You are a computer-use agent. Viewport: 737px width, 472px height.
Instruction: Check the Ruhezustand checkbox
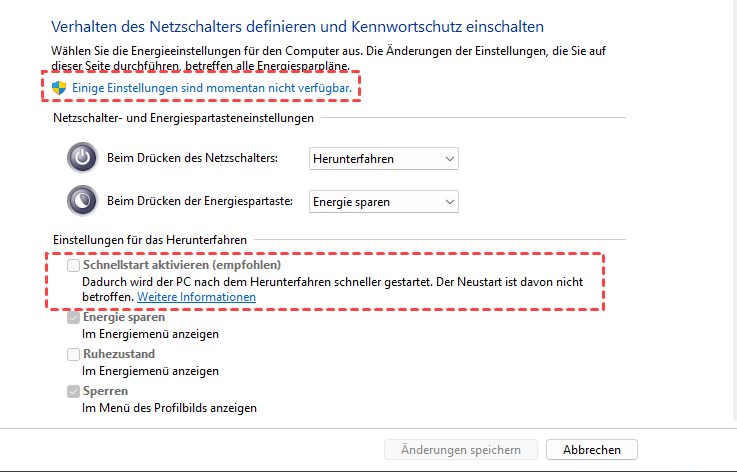pyautogui.click(x=74, y=354)
